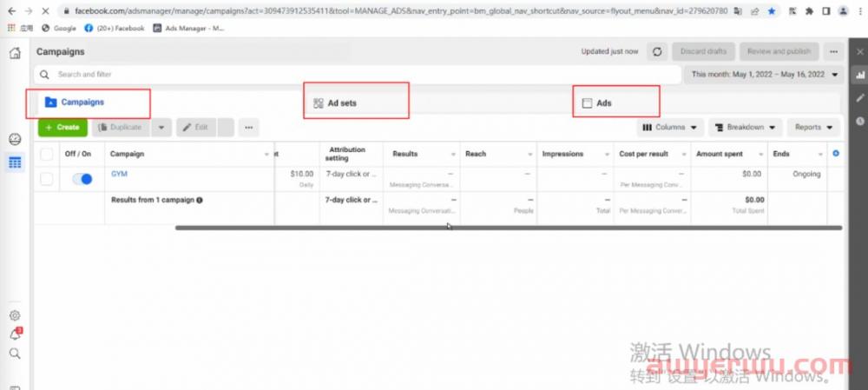The width and height of the screenshot is (868, 390).
Task: Click the Ongoing value in Ends column
Action: point(806,174)
